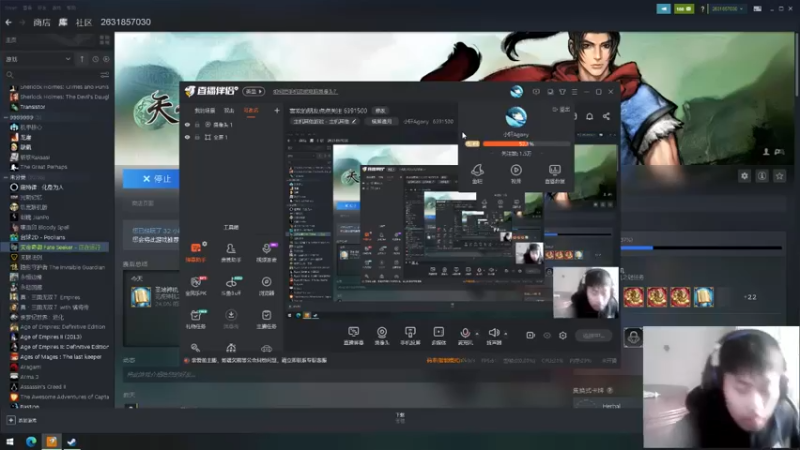This screenshot has width=800, height=450.
Task: Open the 游戏 library filter dropdown
Action: [38, 59]
